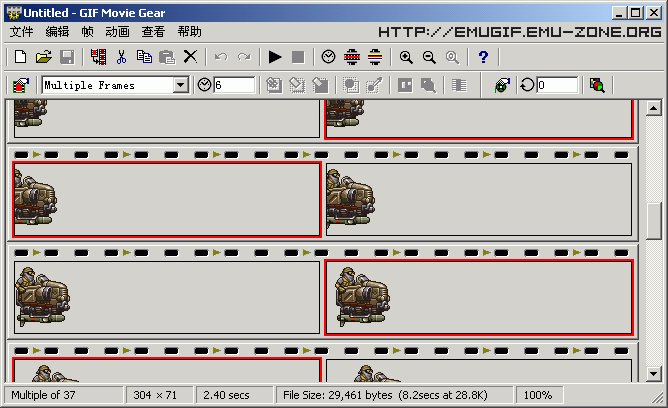Click the redo arrow icon

(244, 57)
